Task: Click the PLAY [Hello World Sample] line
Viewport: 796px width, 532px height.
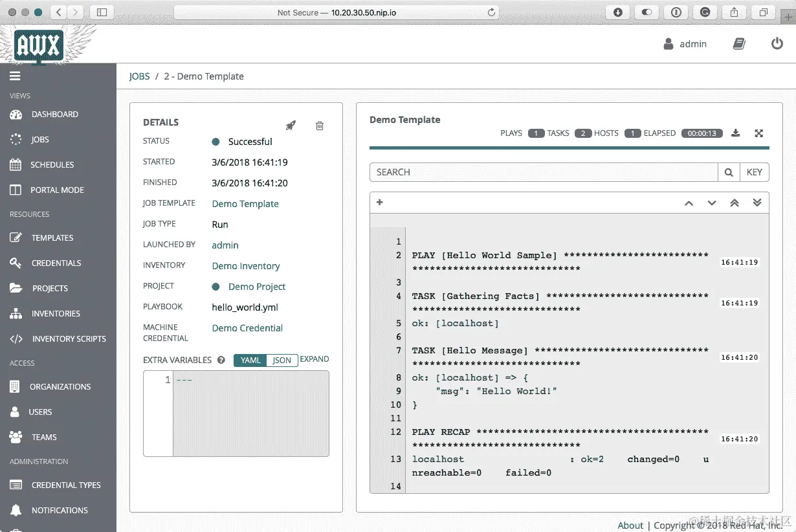Action: pos(560,262)
